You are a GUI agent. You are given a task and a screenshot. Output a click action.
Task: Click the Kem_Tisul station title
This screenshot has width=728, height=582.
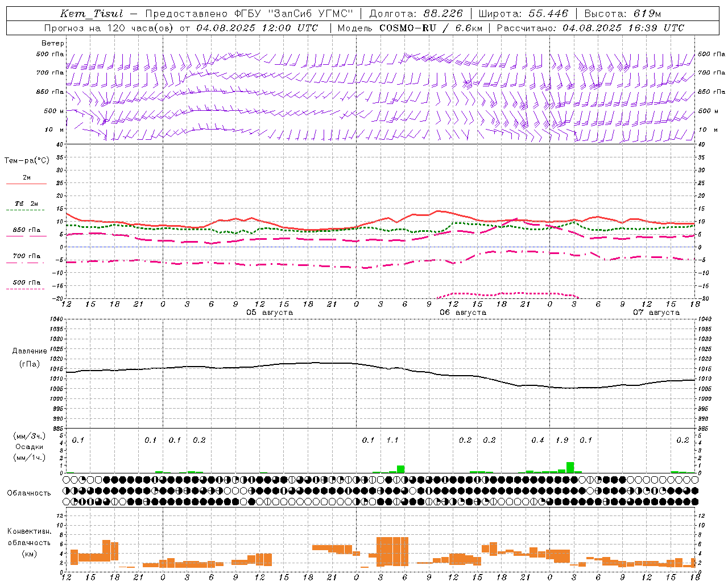click(92, 14)
